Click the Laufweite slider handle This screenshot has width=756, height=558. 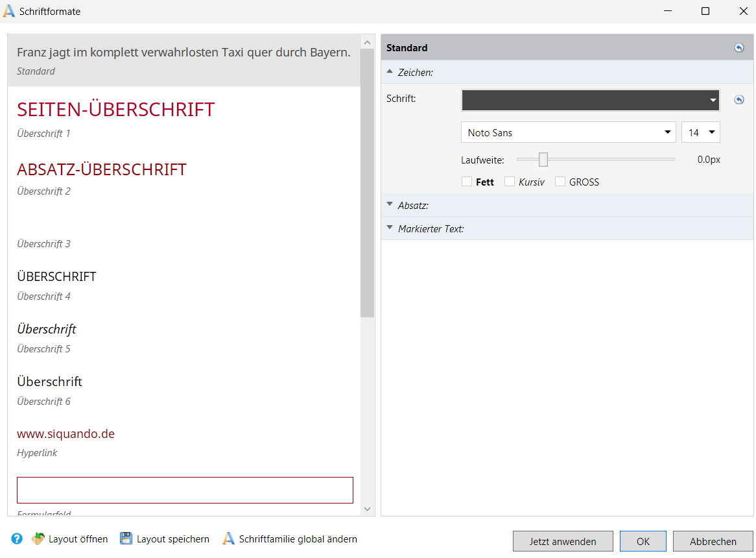(x=543, y=160)
